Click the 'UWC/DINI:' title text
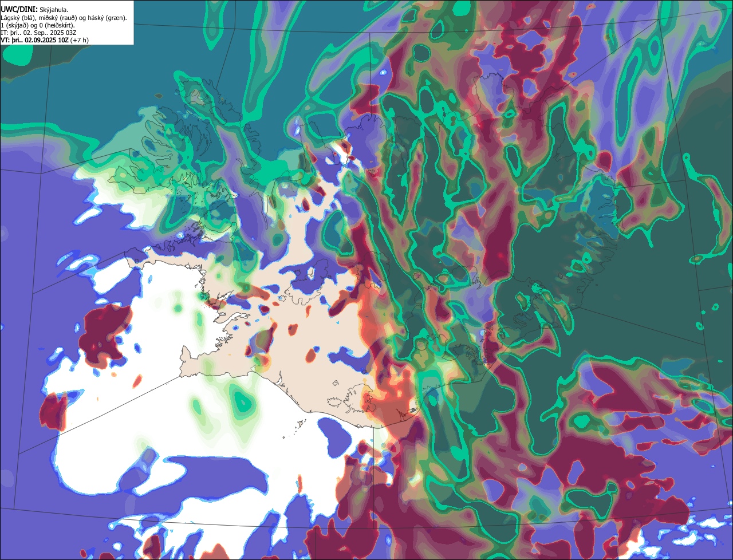The height and width of the screenshot is (560, 733). (19, 10)
